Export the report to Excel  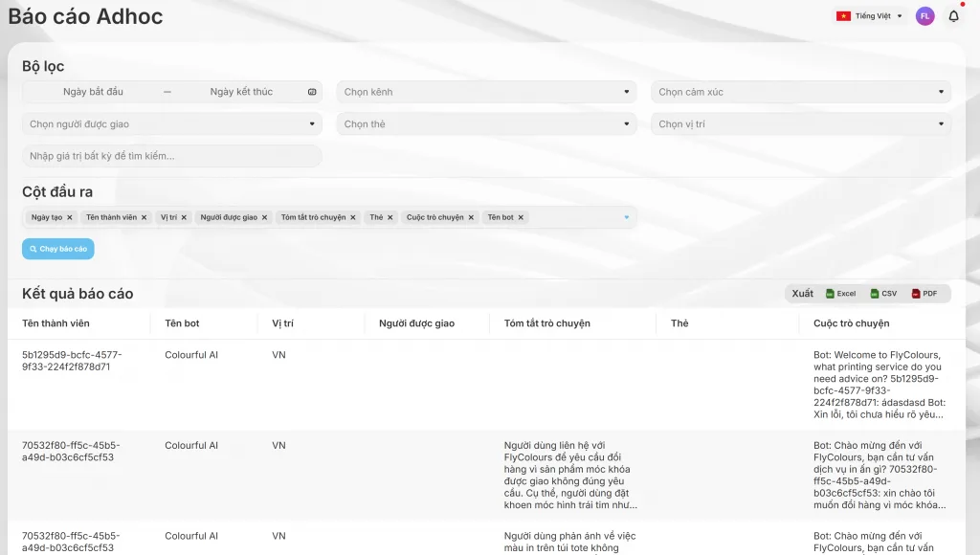[840, 294]
